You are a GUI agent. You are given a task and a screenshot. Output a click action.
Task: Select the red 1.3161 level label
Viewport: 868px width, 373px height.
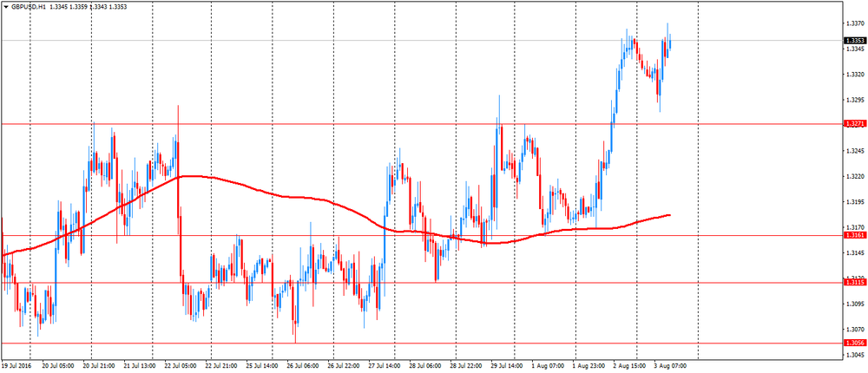tap(854, 235)
